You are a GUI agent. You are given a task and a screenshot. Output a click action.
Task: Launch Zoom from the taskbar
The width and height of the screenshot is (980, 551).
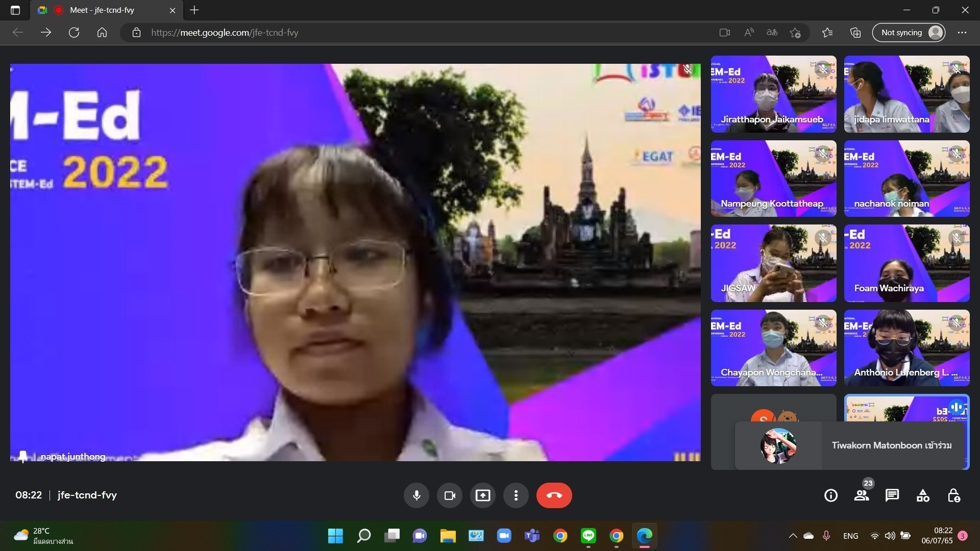504,536
